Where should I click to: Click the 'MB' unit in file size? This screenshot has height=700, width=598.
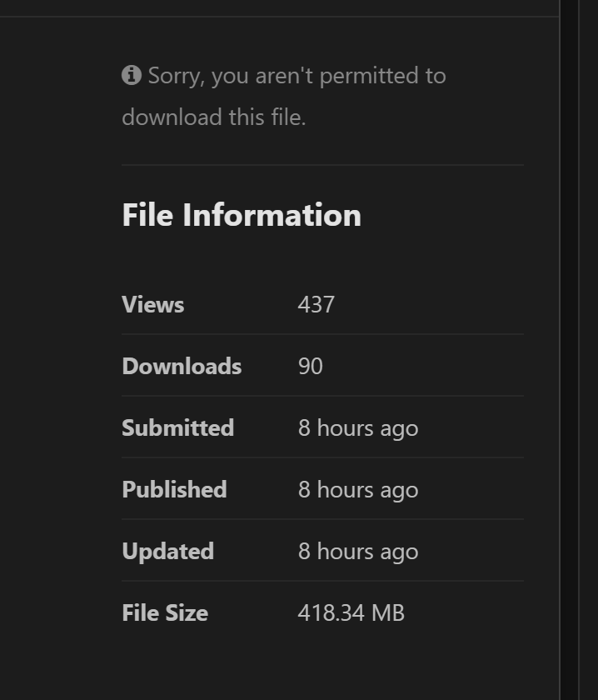(x=388, y=612)
